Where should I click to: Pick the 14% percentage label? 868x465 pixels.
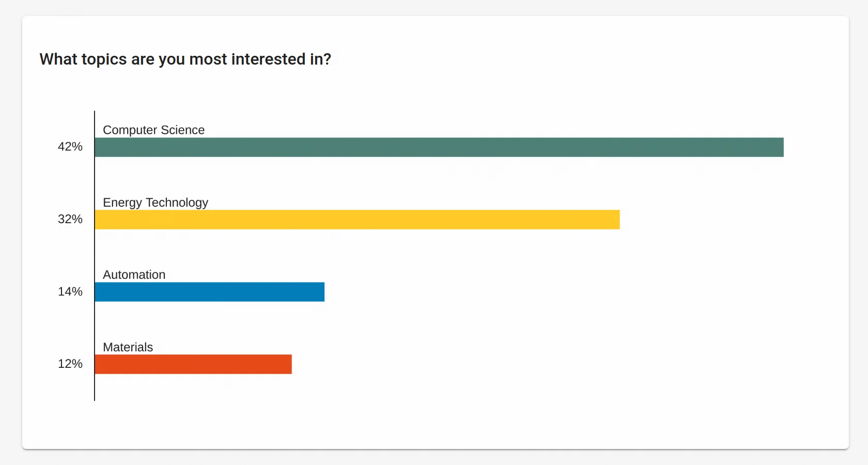coord(70,291)
